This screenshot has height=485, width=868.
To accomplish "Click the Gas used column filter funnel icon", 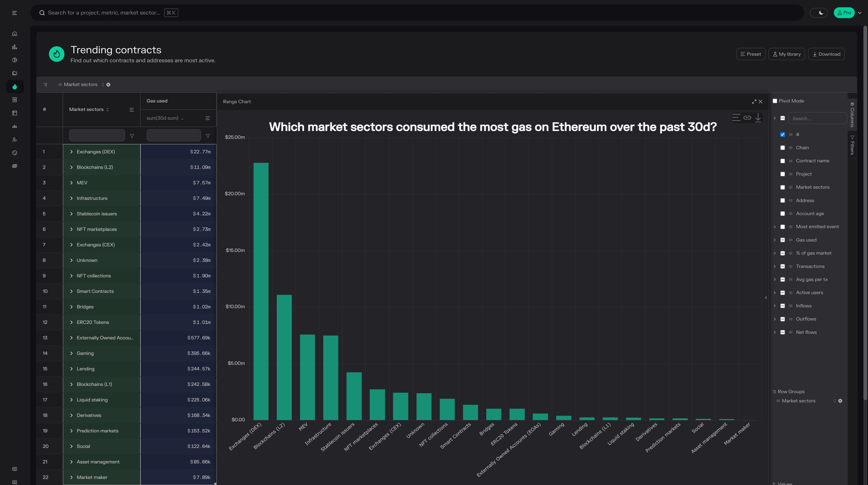I will point(208,136).
